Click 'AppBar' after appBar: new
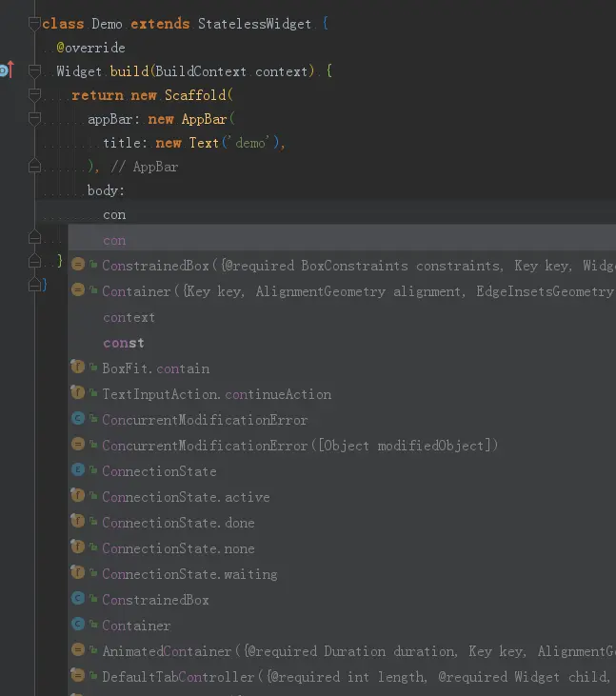616x696 pixels. point(204,119)
